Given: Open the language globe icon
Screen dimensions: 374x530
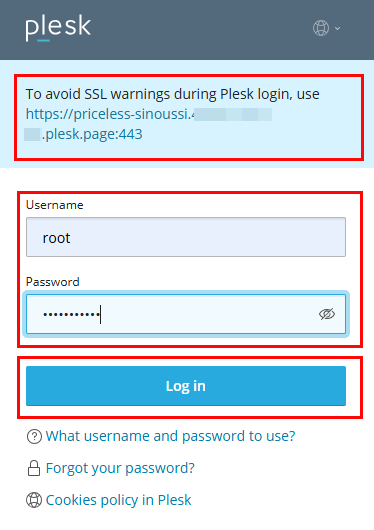Looking at the screenshot, I should (321, 28).
